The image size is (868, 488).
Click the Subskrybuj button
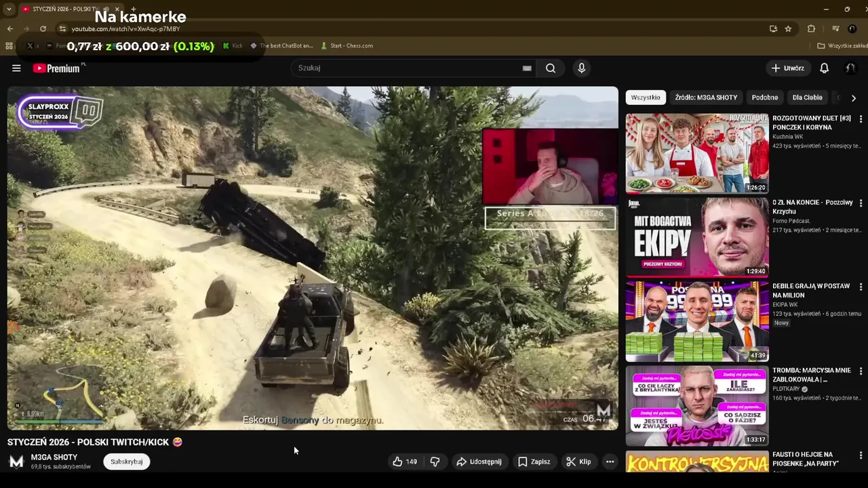[127, 462]
